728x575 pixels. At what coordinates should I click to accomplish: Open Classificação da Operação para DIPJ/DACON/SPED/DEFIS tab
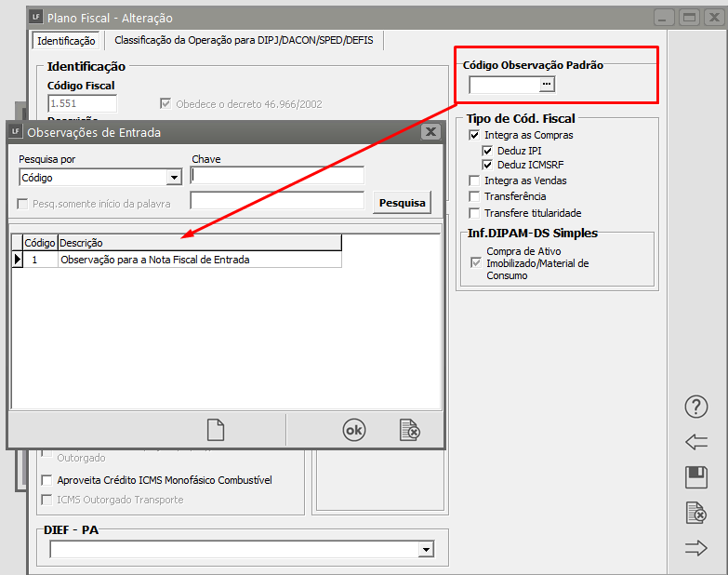point(244,41)
